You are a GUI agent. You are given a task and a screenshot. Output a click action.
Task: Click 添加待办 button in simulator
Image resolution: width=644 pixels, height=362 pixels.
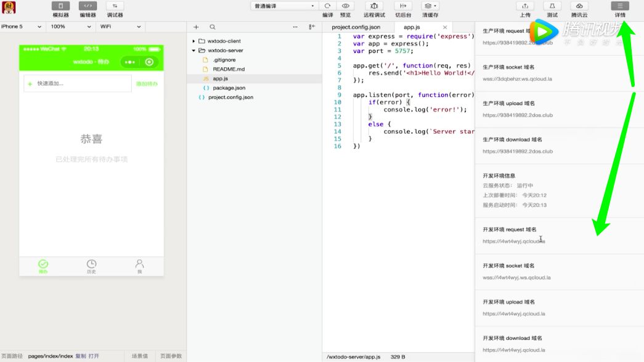click(x=147, y=84)
